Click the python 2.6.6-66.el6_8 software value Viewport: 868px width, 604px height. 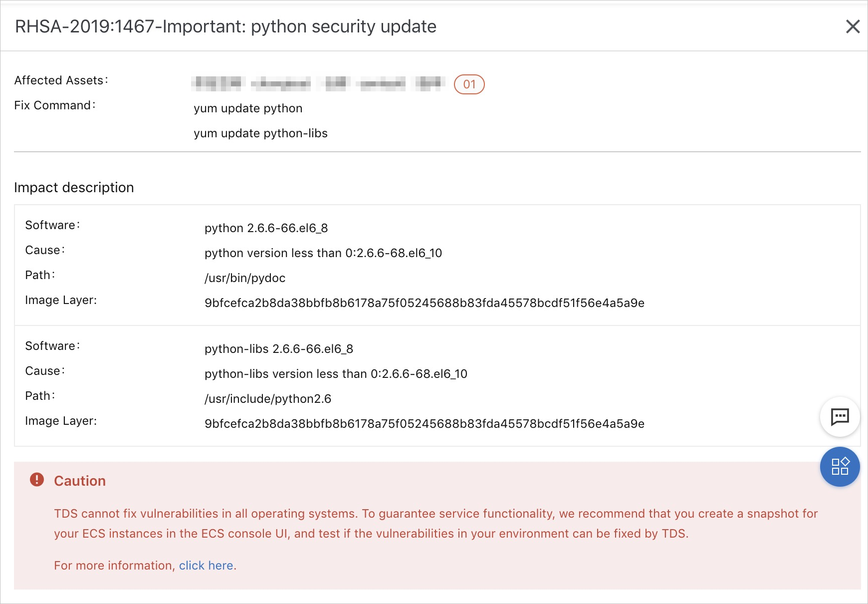(266, 228)
